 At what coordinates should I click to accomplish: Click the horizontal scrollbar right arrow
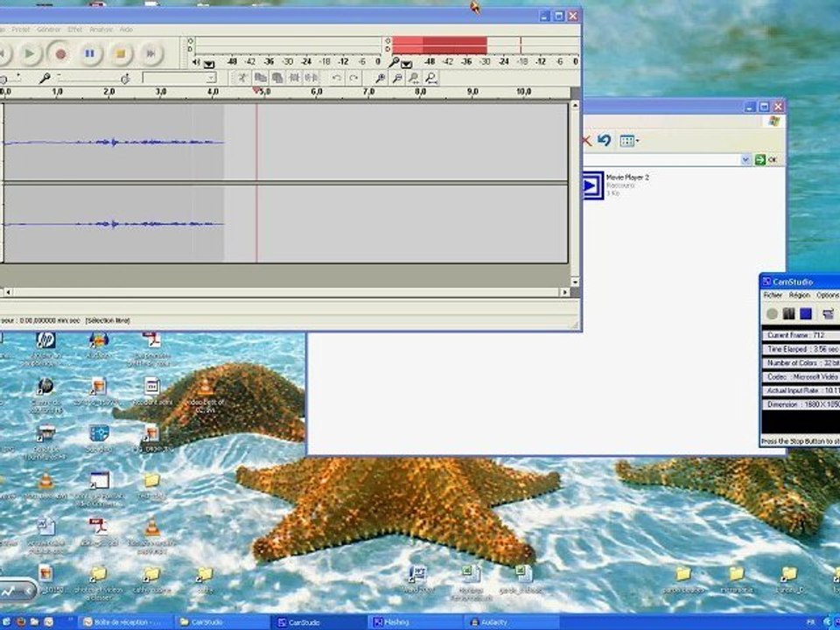click(x=564, y=292)
